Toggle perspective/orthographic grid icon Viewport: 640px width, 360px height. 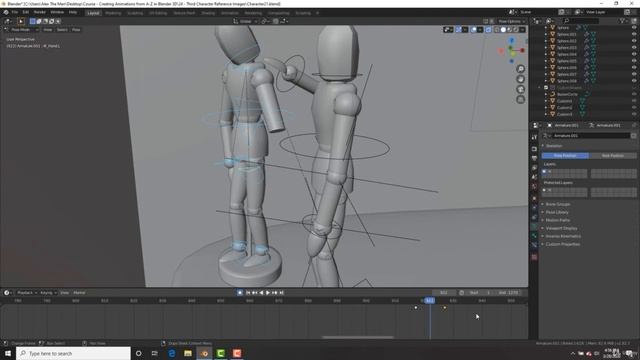[520, 100]
